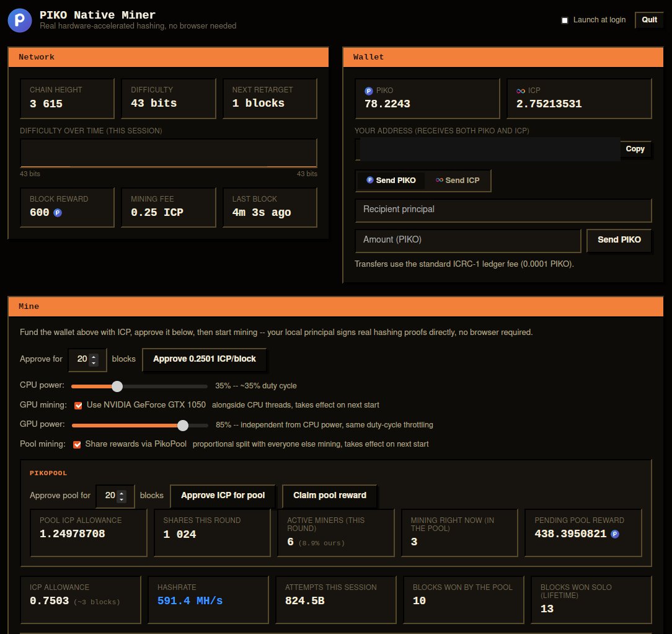Click the PIKOPOOL section label
Image resolution: width=672 pixels, height=634 pixels.
click(48, 473)
